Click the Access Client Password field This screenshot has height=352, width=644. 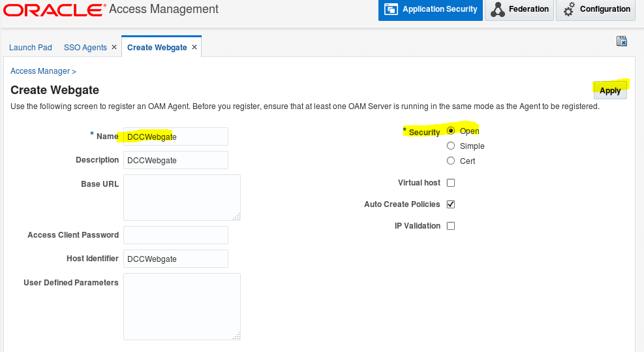176,235
